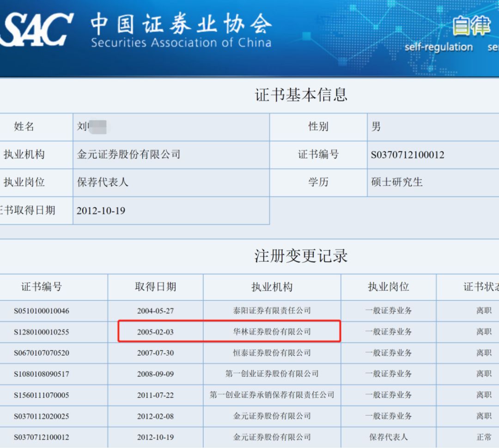Click 保荐代表人 in the last table row
Viewport: 499px width, 448px height.
tap(388, 437)
